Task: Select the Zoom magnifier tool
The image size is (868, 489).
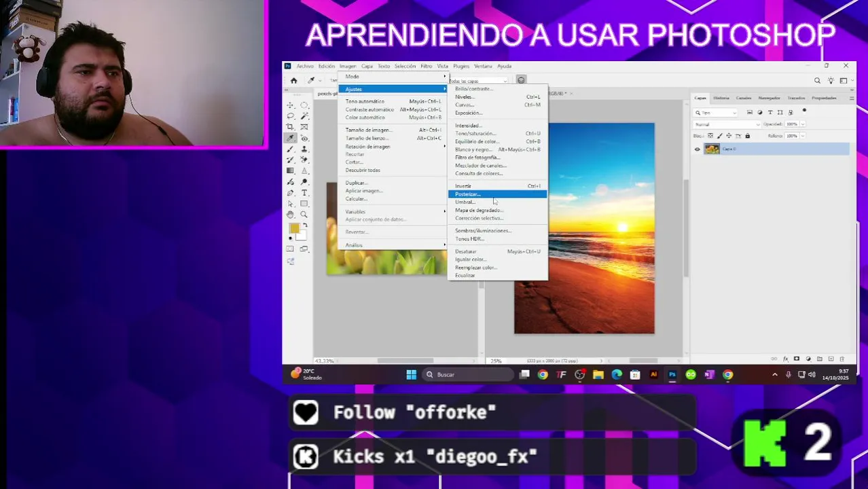Action: tap(304, 215)
